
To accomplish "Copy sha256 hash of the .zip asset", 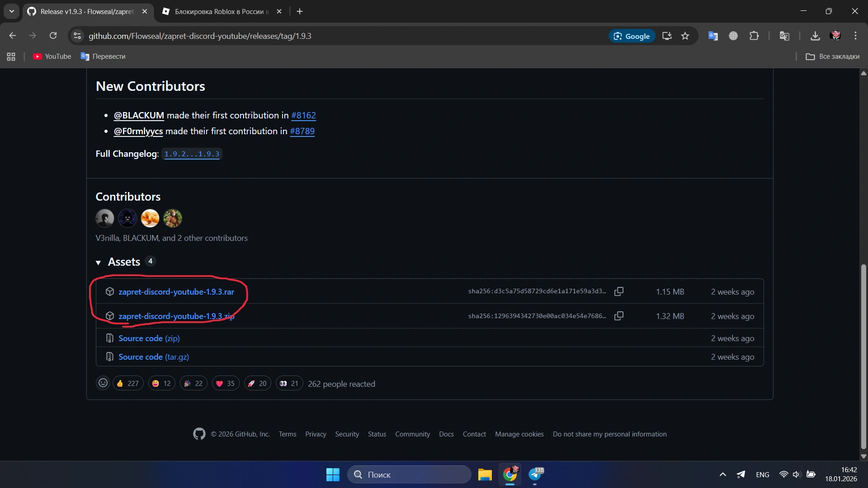I will 618,316.
